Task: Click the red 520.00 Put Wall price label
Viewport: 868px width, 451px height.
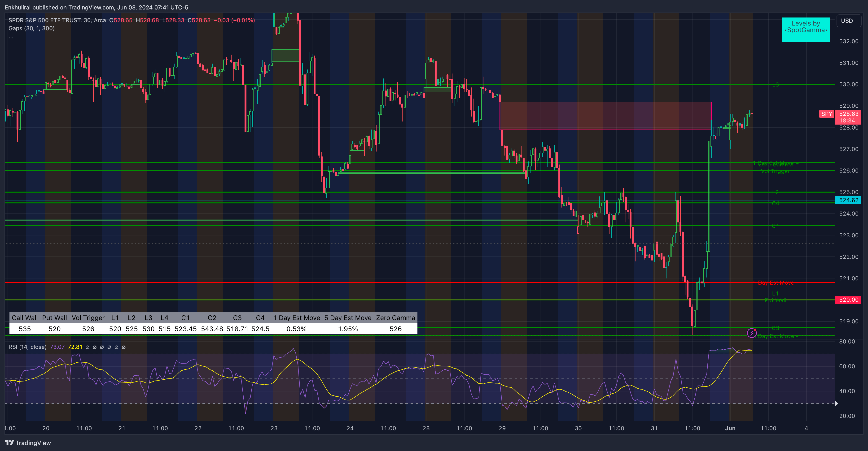Action: tap(848, 299)
